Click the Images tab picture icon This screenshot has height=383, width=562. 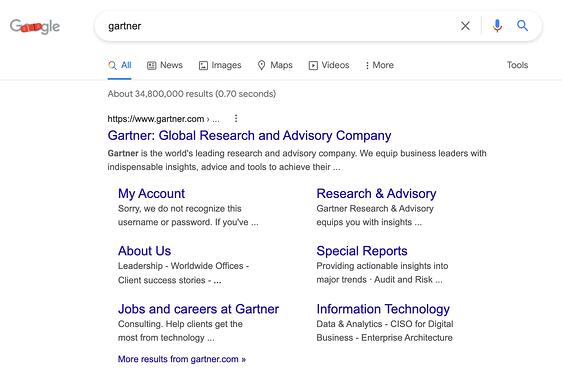[x=203, y=66]
